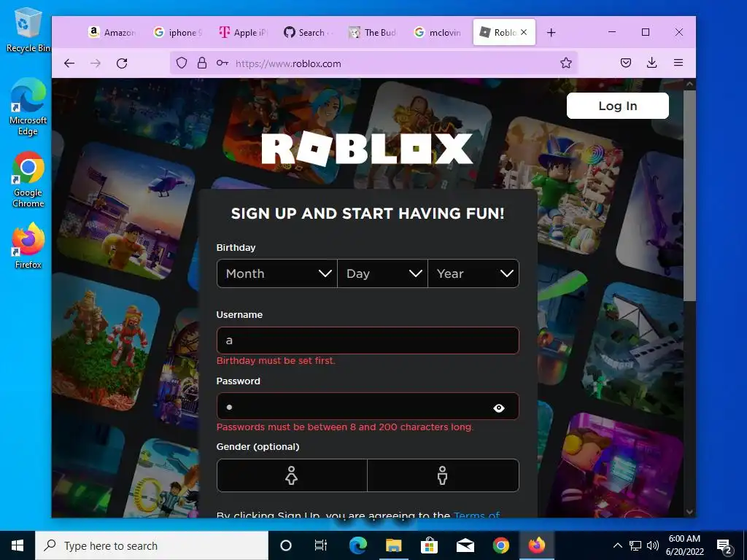747x560 pixels.
Task: Click the page vertical scrollbar thumb
Action: (x=689, y=195)
